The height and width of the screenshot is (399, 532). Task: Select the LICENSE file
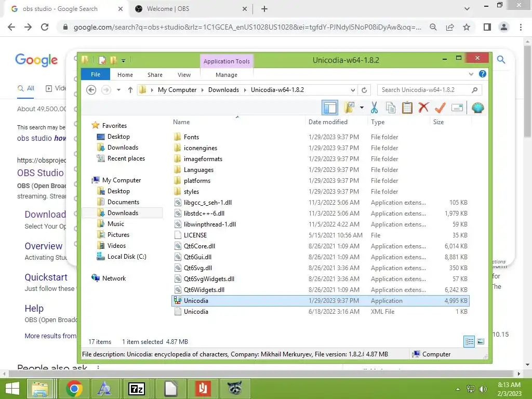pyautogui.click(x=195, y=235)
